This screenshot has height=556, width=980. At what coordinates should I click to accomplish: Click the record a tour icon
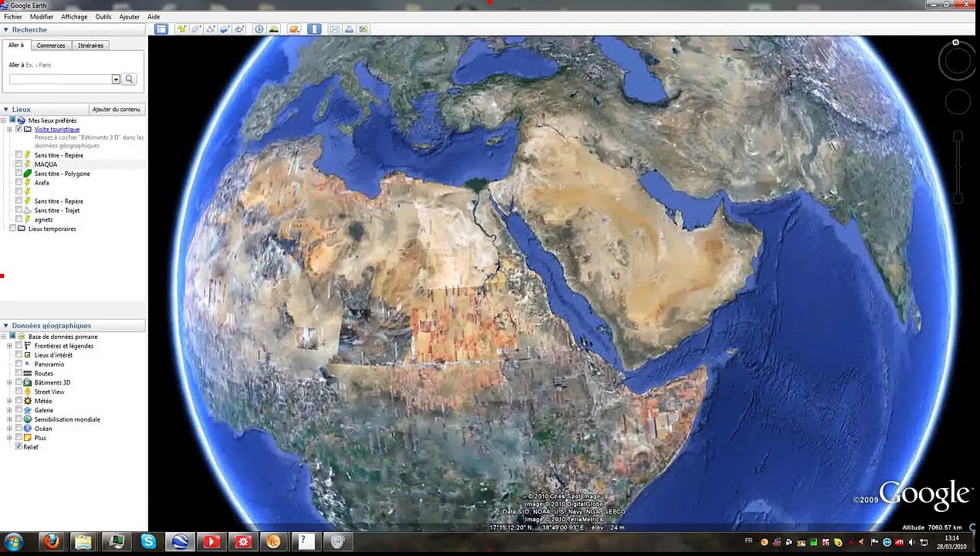click(240, 29)
